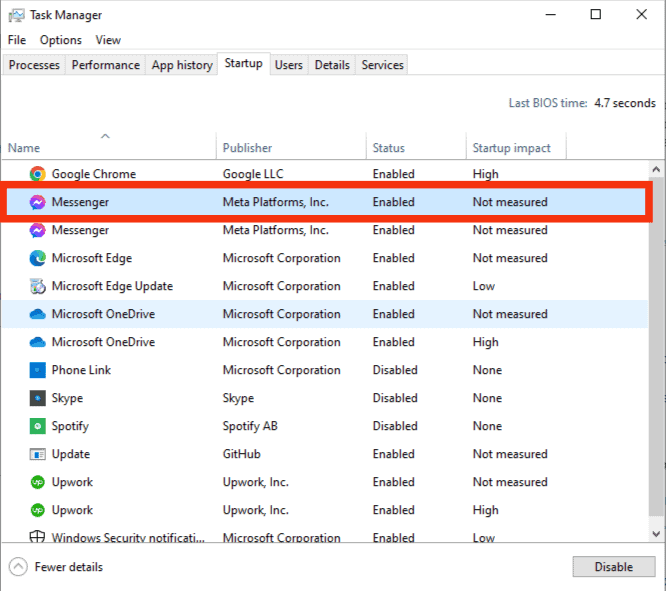Image resolution: width=666 pixels, height=591 pixels.
Task: Open the File menu
Action: [x=17, y=40]
